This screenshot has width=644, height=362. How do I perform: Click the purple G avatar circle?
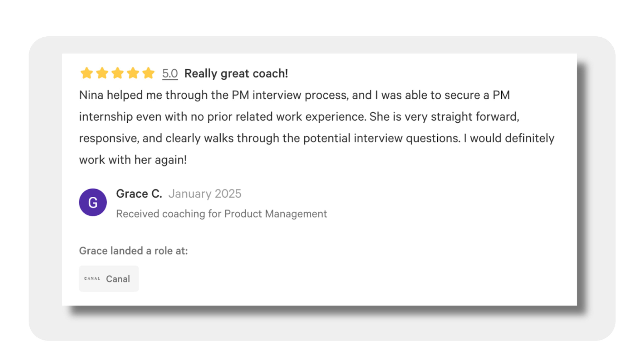(93, 202)
